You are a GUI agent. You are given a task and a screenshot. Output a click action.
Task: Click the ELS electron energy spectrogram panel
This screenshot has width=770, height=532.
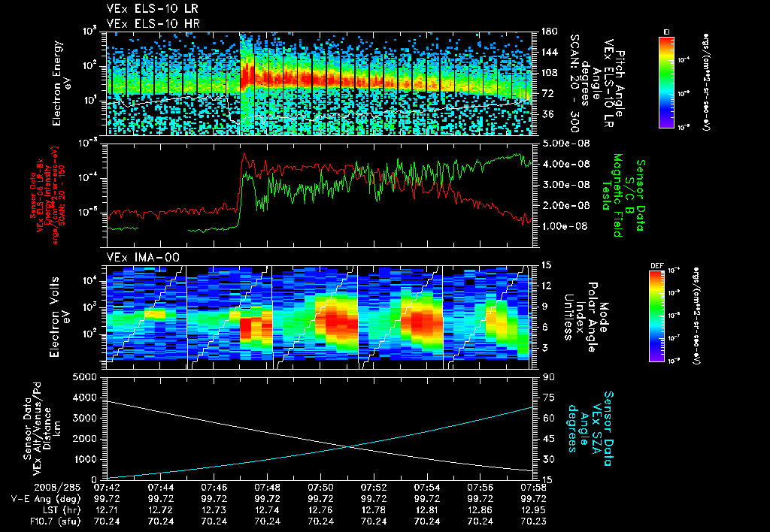[320, 83]
